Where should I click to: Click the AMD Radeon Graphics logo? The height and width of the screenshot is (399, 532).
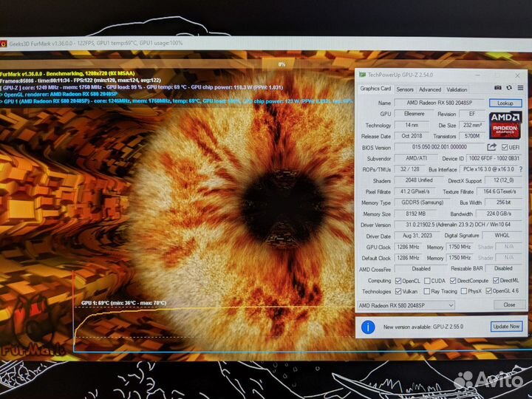505,126
